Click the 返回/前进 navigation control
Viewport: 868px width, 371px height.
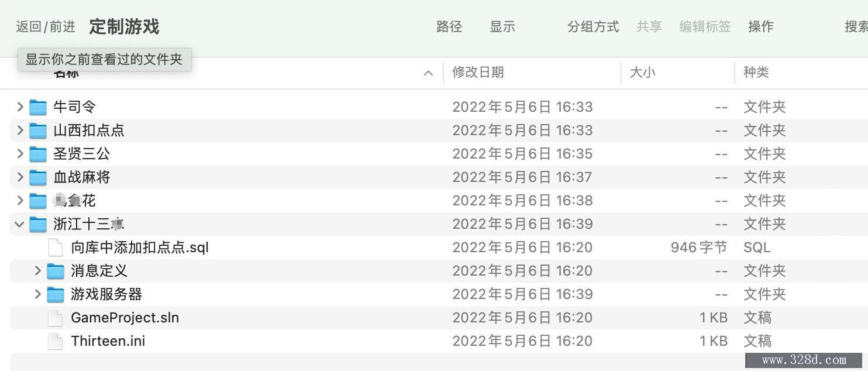[x=46, y=26]
